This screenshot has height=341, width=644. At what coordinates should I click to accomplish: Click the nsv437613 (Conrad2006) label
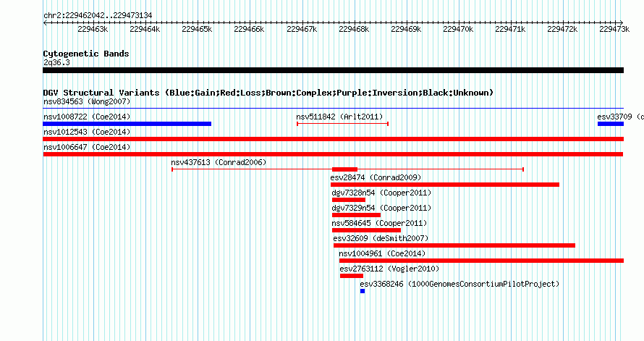click(219, 162)
